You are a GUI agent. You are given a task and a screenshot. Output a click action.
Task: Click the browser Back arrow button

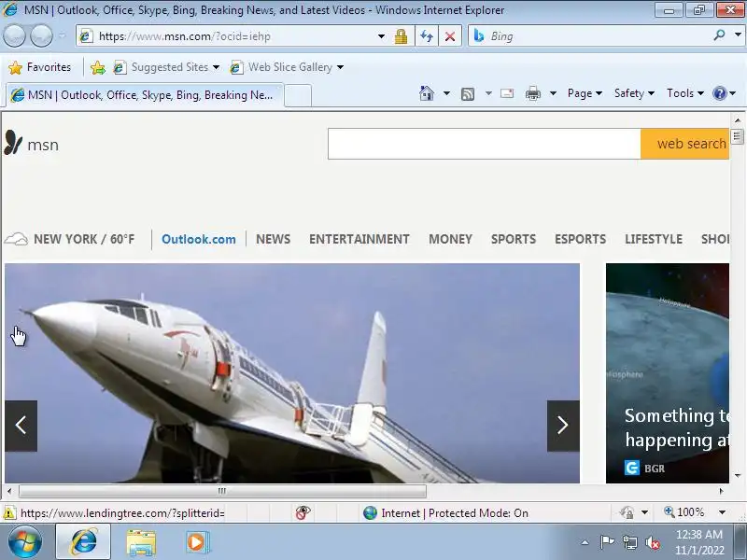coord(14,36)
